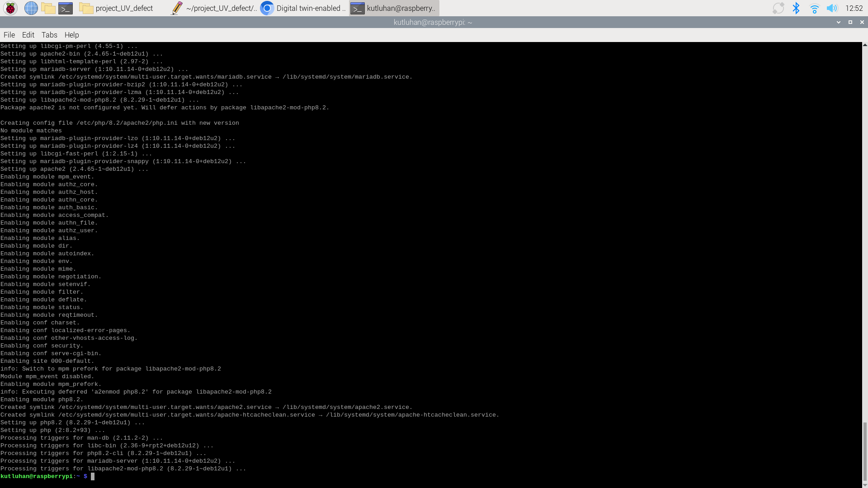Open the software updater tray icon
868x488 pixels.
[778, 8]
